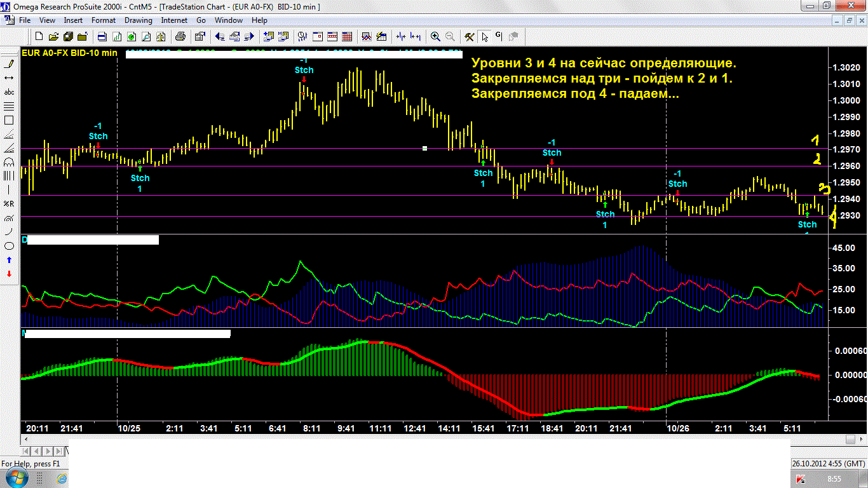This screenshot has height=488, width=868.
Task: Click the Print toolbar icon
Action: 180,36
